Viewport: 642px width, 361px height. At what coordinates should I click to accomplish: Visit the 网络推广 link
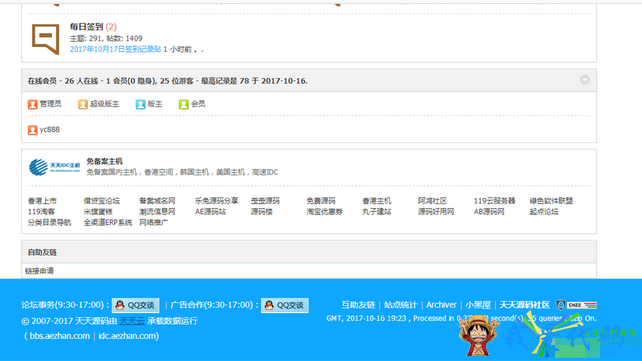pos(154,223)
